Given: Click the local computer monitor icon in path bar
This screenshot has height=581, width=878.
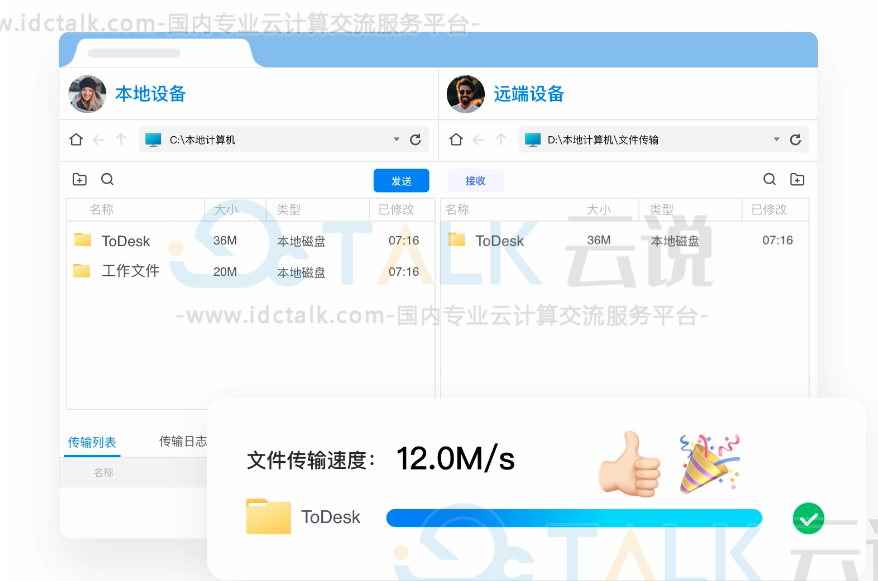Looking at the screenshot, I should (153, 139).
